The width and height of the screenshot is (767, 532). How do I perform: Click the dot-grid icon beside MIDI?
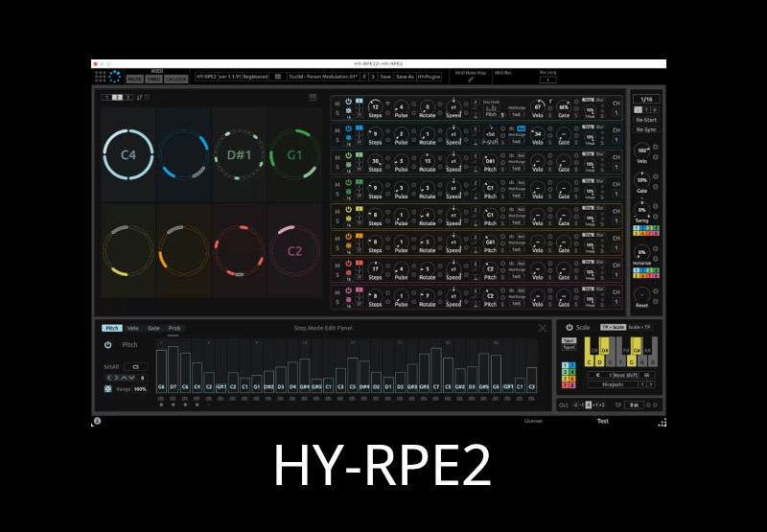pyautogui.click(x=101, y=77)
